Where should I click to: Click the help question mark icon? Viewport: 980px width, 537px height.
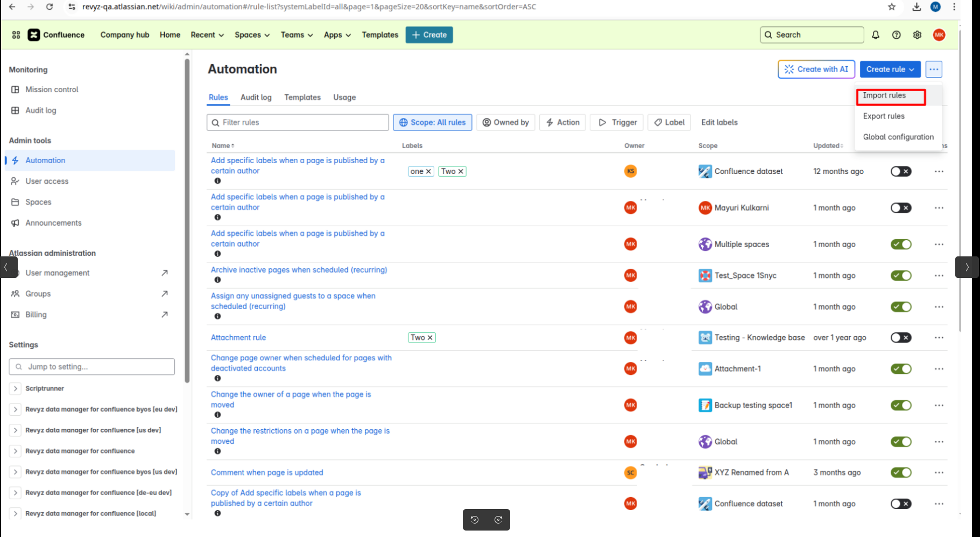(x=896, y=35)
